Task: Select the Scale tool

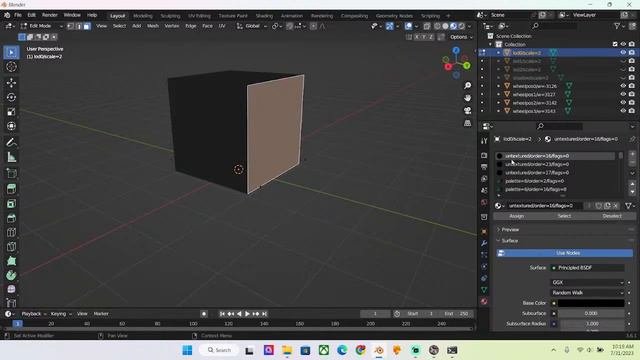Action: click(x=11, y=112)
